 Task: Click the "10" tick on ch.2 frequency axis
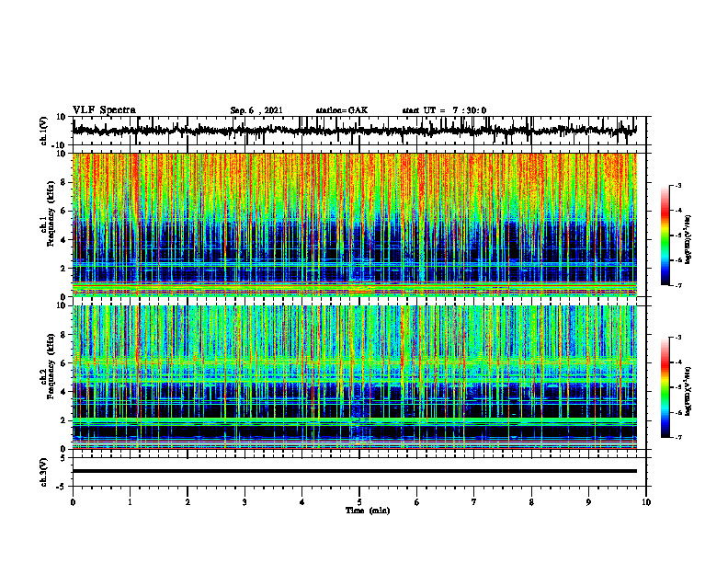[62, 305]
